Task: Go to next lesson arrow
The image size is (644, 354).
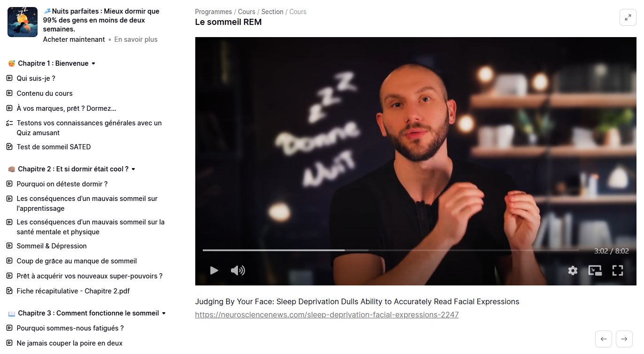Action: (x=624, y=339)
